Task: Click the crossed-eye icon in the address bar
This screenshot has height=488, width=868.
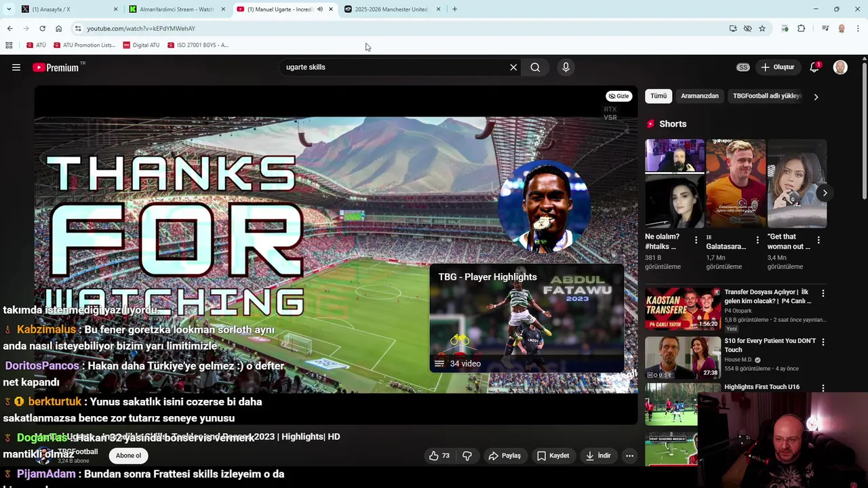Action: [x=747, y=28]
